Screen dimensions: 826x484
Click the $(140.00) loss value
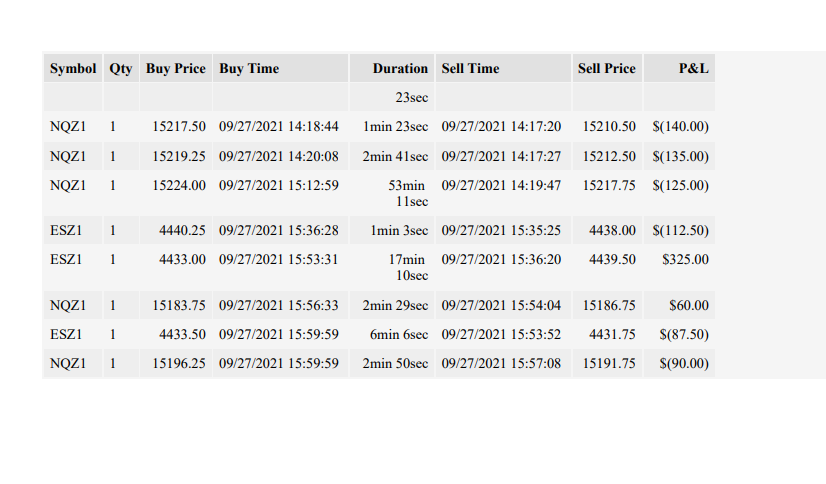[679, 126]
